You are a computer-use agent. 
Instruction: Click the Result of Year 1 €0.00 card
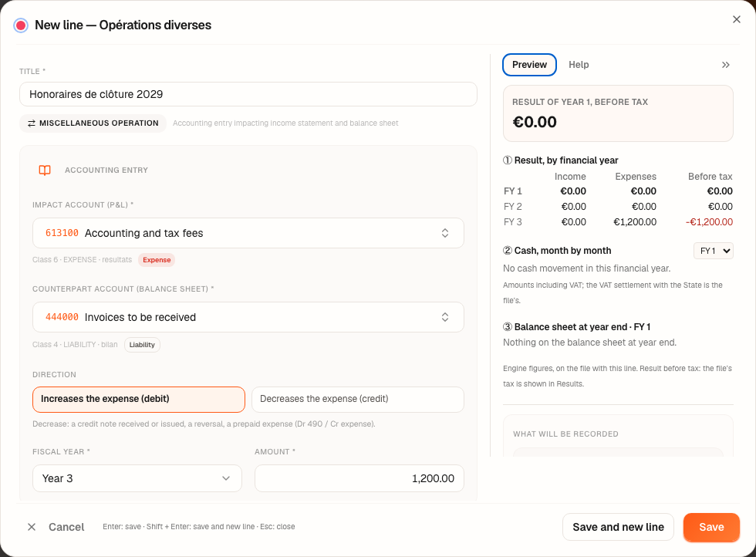point(618,114)
